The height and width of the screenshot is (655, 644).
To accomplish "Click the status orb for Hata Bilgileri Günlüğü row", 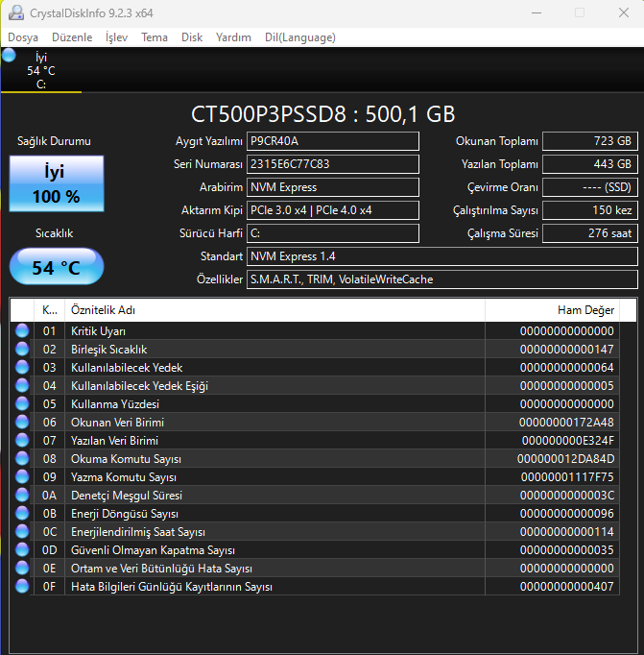I will [22, 587].
